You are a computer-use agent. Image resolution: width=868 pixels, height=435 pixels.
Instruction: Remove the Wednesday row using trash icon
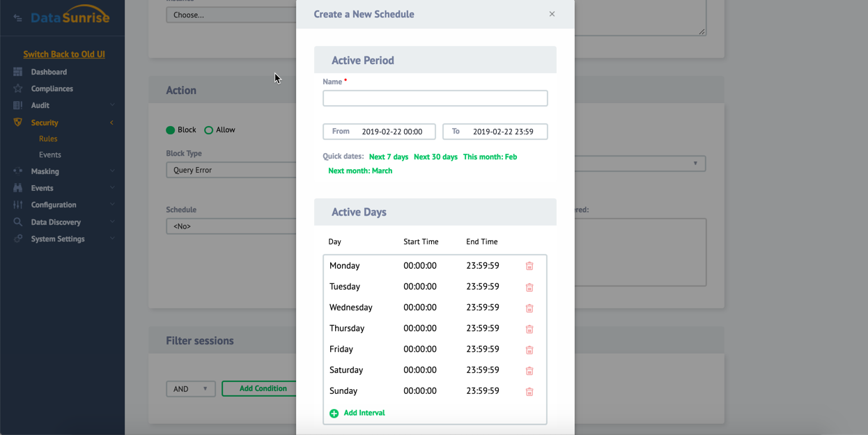tap(529, 308)
